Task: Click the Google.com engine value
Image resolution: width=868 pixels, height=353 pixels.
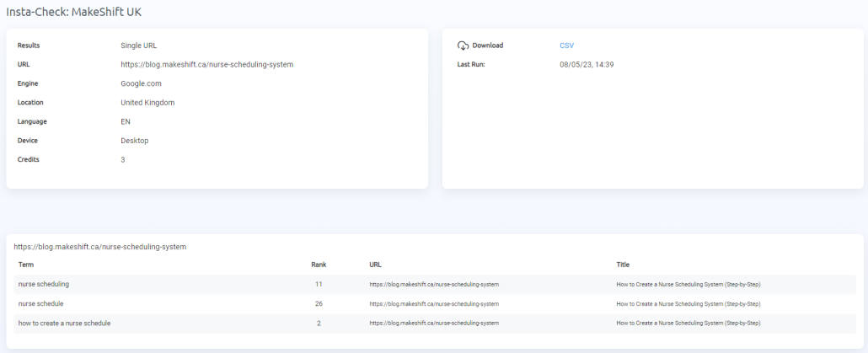Action: [142, 83]
